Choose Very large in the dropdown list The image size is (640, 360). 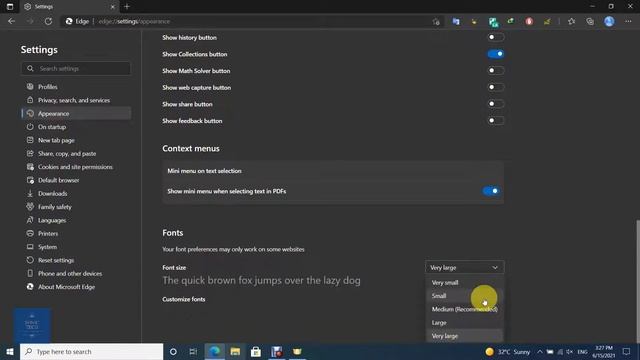(464, 336)
